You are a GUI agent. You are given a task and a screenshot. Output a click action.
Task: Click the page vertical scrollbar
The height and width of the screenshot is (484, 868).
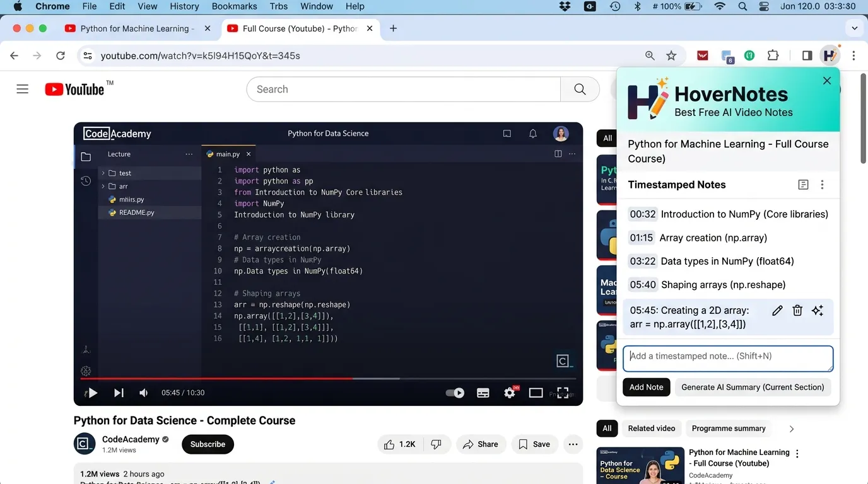pyautogui.click(x=864, y=117)
